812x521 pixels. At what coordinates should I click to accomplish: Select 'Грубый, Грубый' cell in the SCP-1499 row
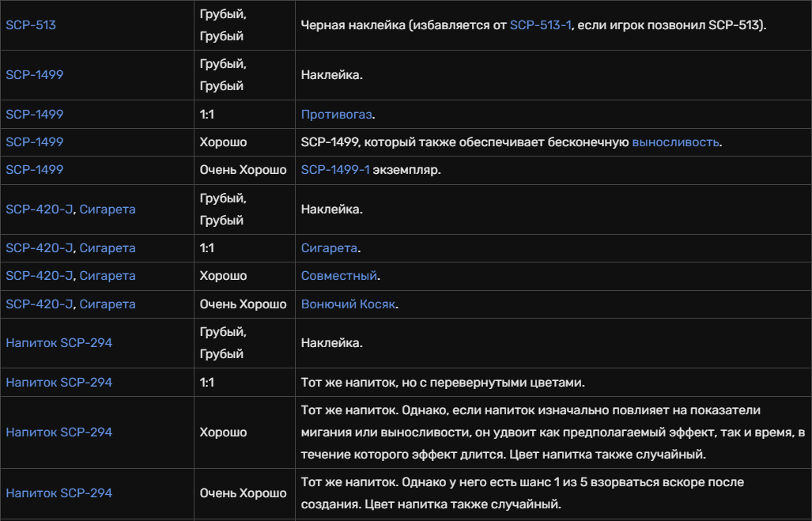[244, 74]
